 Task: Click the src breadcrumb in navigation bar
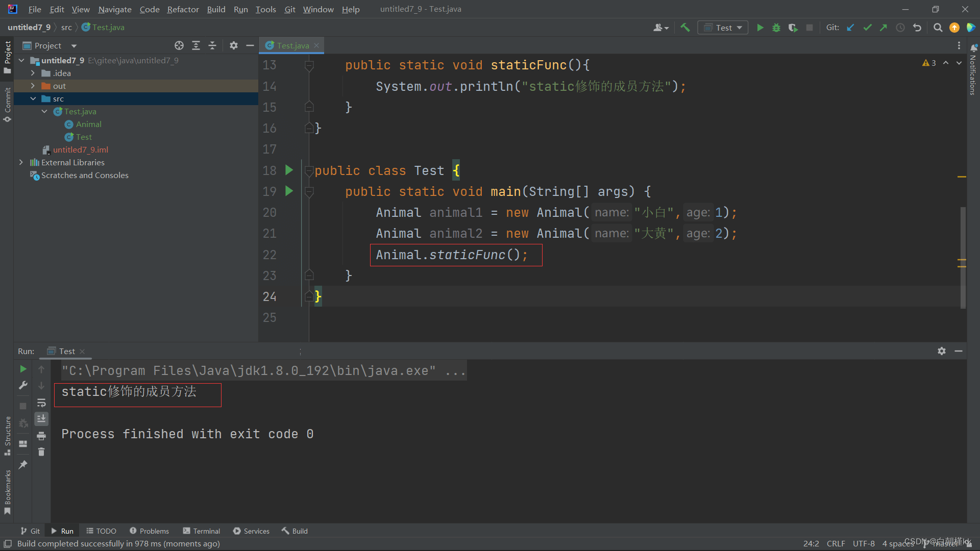pyautogui.click(x=66, y=27)
